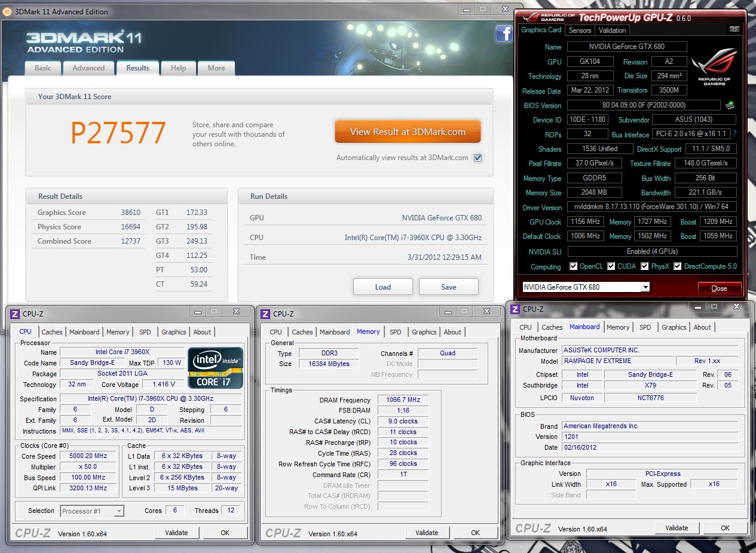756x553 pixels.
Task: Open CPU tab in the Memory CPU-Z window
Action: point(276,332)
